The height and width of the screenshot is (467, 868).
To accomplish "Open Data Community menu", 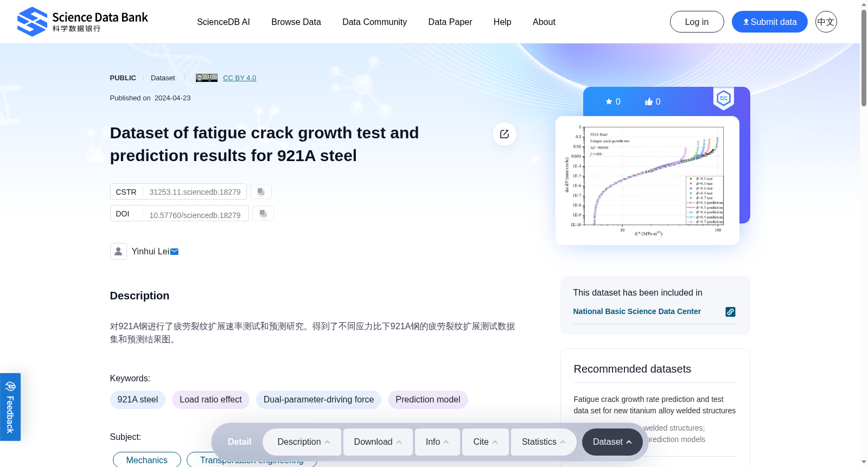I will pos(375,22).
